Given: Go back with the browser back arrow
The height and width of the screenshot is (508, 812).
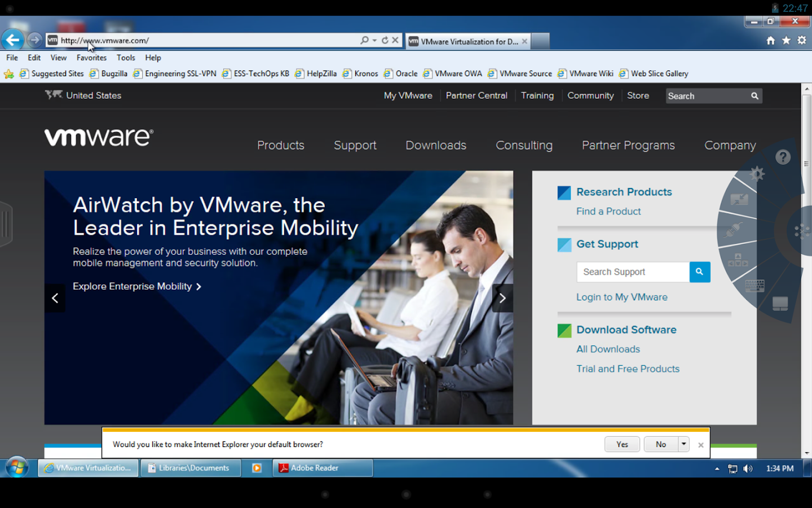Looking at the screenshot, I should [x=12, y=40].
